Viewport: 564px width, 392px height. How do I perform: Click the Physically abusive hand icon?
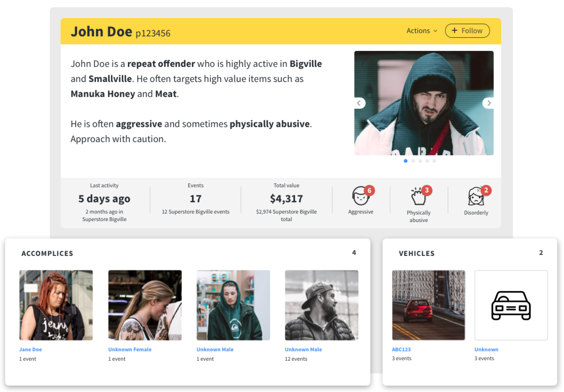coord(418,197)
